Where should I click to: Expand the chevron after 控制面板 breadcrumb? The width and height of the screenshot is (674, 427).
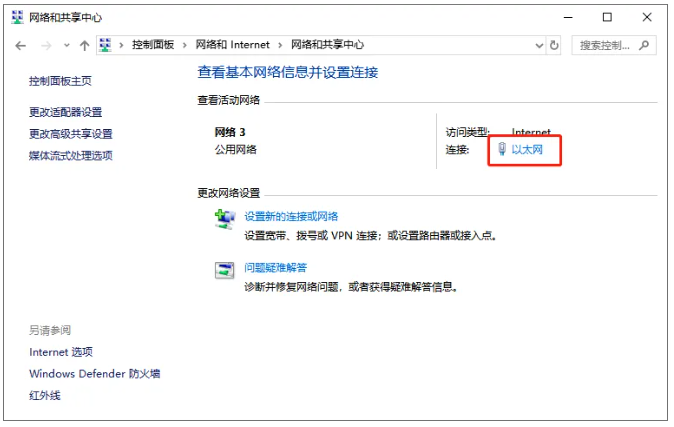click(x=185, y=45)
